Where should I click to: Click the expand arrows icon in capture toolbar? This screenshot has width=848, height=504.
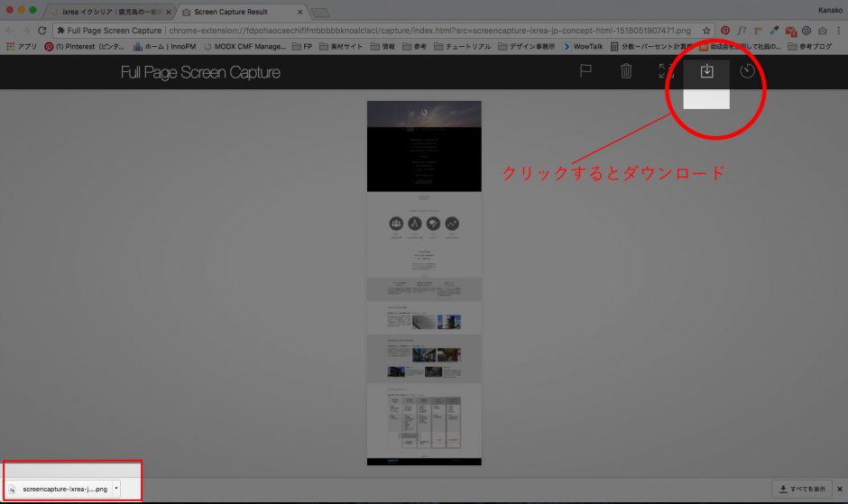[x=666, y=72]
